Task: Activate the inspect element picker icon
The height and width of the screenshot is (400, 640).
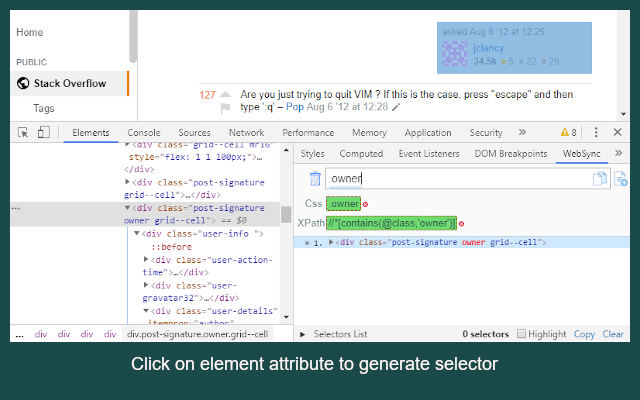Action: point(23,132)
